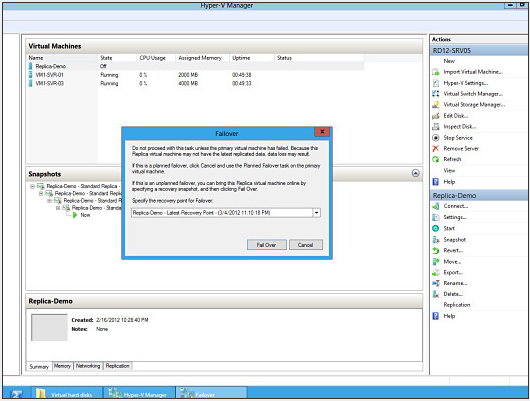Sort by Assigned Memory column header
Image resolution: width=530 pixels, height=401 pixels.
(203, 58)
